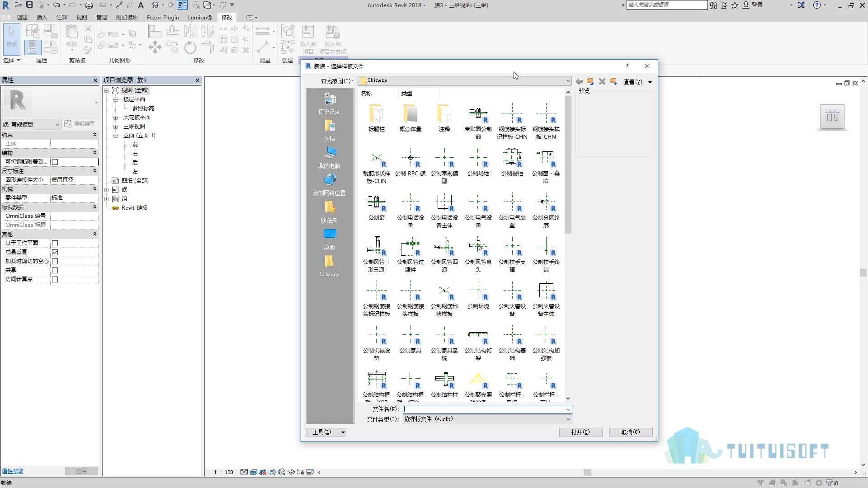
Task: Select the 公制常规模型 template file
Action: click(x=444, y=166)
